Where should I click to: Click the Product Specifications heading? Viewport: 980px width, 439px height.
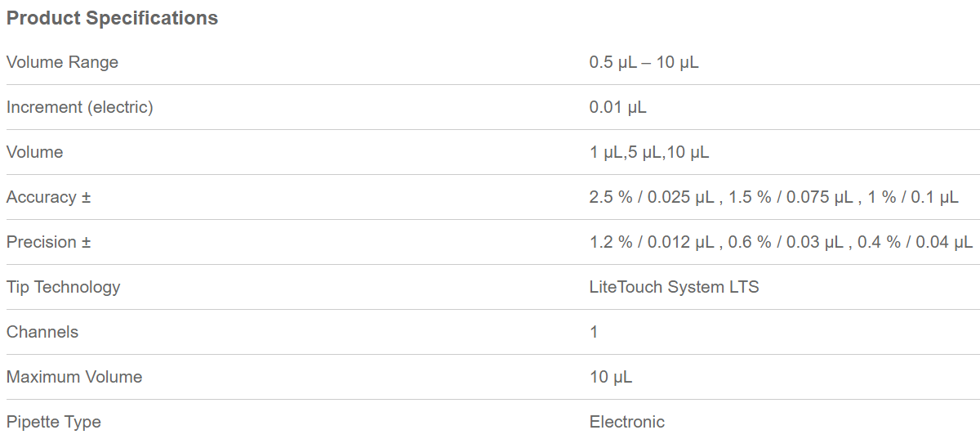click(x=112, y=18)
